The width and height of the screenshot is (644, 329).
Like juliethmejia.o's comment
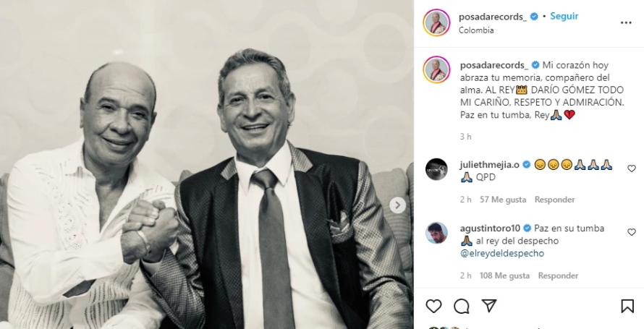click(632, 168)
